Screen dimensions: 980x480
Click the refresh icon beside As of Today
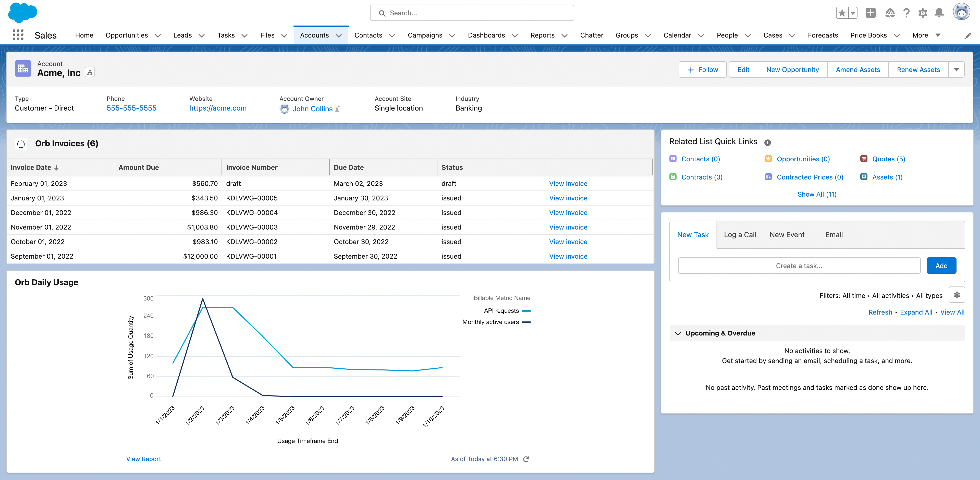(x=526, y=459)
